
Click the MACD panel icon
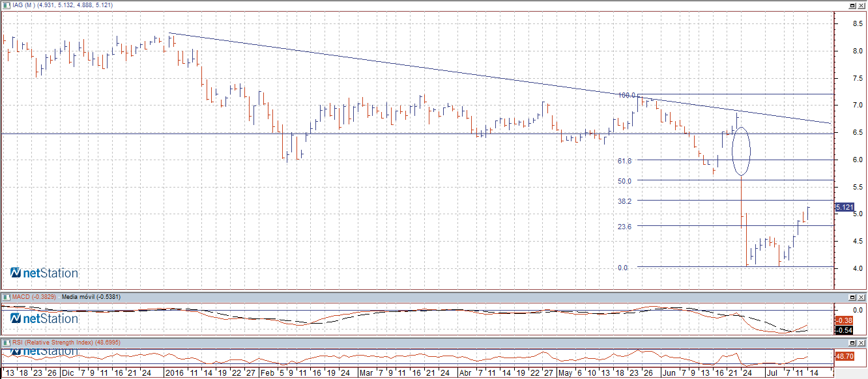tap(5, 296)
